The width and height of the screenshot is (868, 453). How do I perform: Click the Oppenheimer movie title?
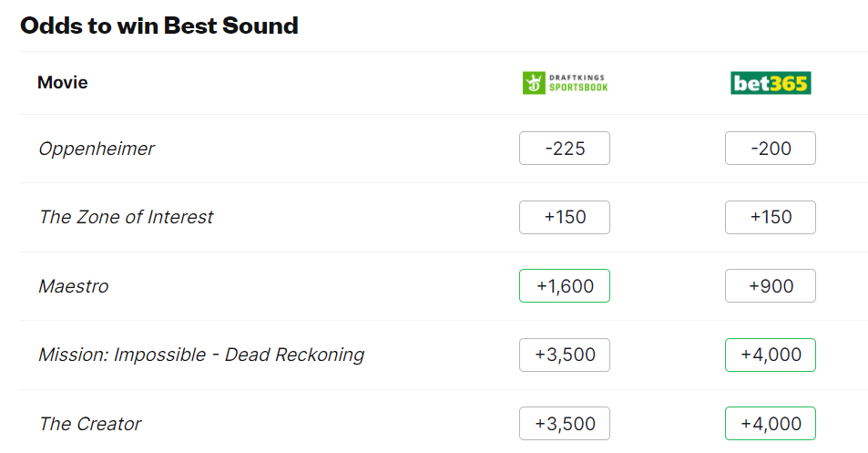pos(97,149)
